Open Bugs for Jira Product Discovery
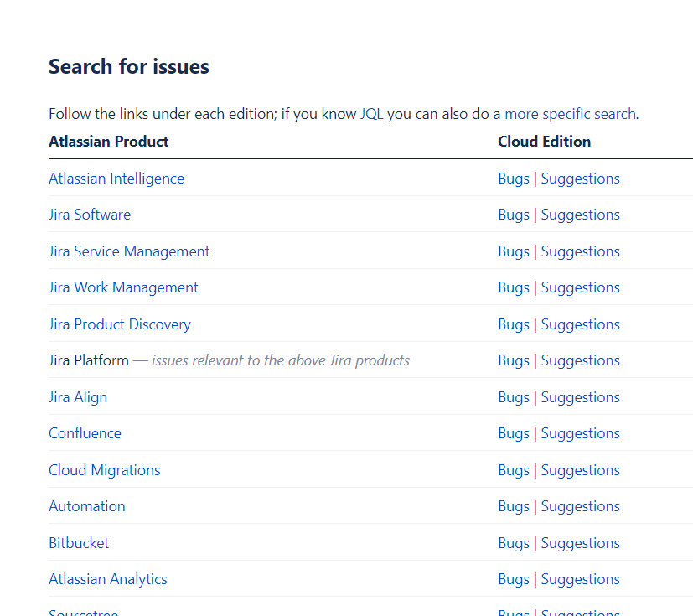The height and width of the screenshot is (616, 693). pyautogui.click(x=514, y=324)
